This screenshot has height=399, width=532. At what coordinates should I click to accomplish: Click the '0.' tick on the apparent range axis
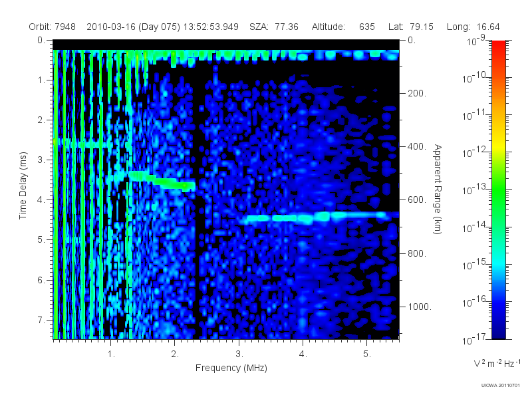pos(412,40)
